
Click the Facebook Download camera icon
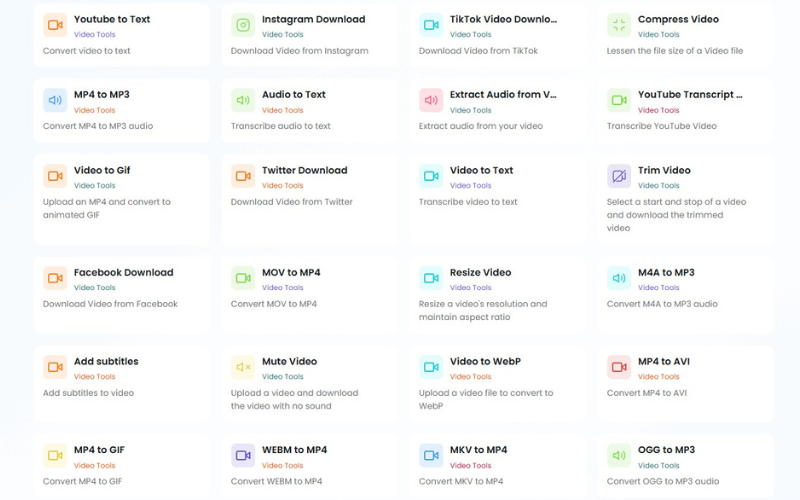pos(55,278)
